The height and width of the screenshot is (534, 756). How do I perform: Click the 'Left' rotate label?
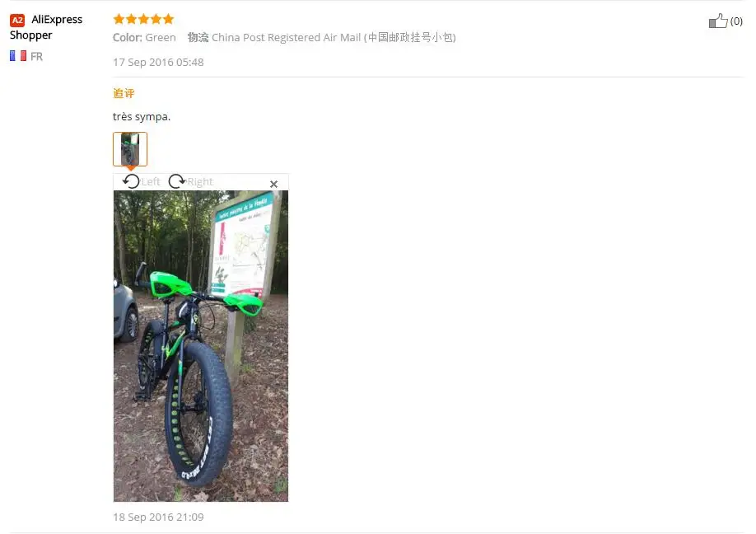pos(151,181)
